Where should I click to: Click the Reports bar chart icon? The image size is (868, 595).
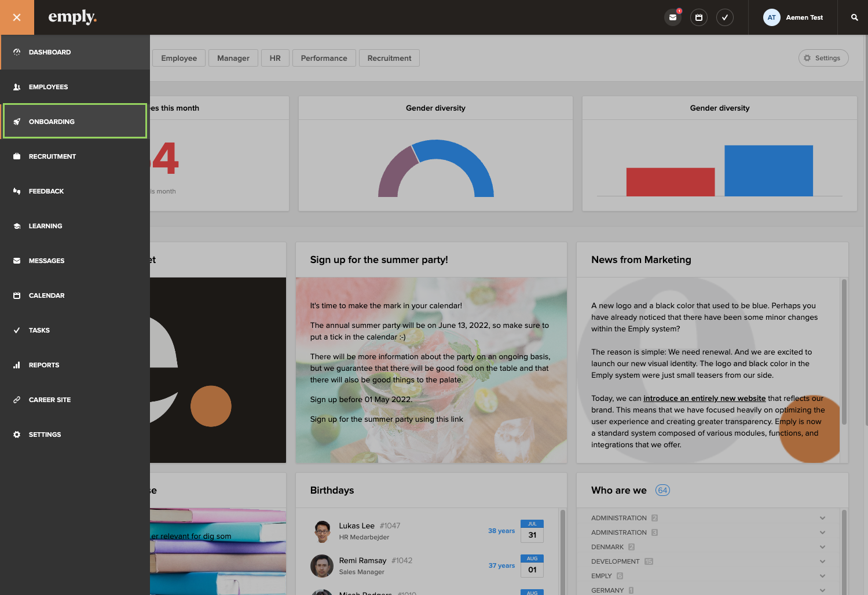pos(17,365)
